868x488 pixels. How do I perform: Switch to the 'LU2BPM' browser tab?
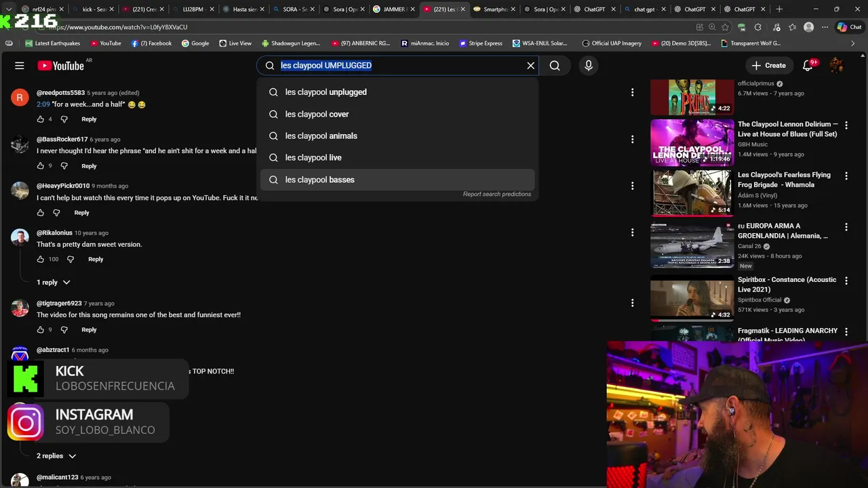coord(193,9)
